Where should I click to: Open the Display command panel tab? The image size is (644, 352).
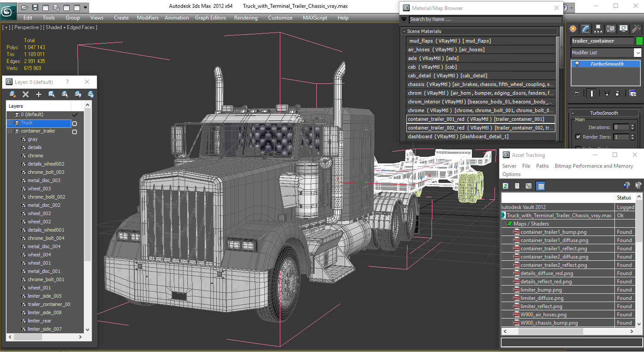(624, 29)
